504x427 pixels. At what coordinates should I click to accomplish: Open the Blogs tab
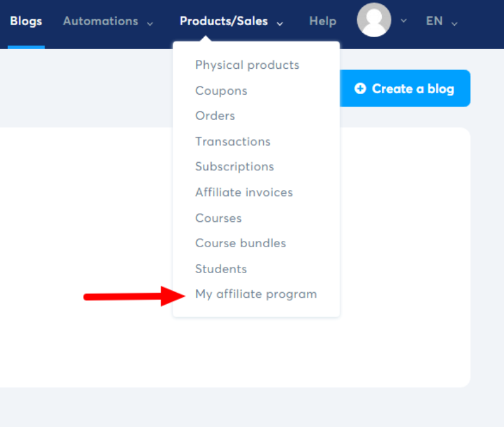[x=26, y=21]
